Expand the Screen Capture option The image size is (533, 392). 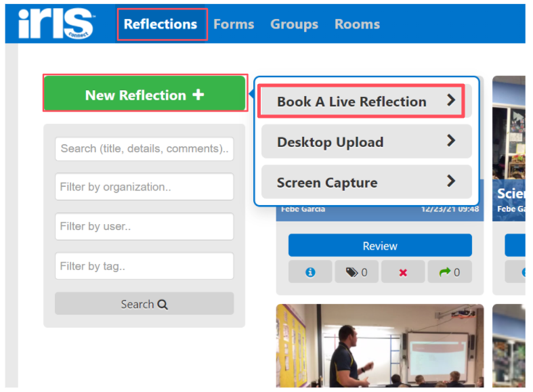point(451,181)
